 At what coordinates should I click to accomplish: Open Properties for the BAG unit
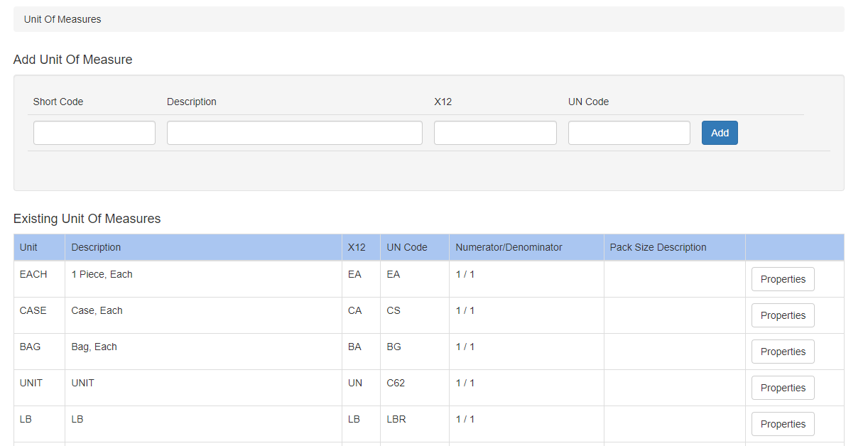783,352
